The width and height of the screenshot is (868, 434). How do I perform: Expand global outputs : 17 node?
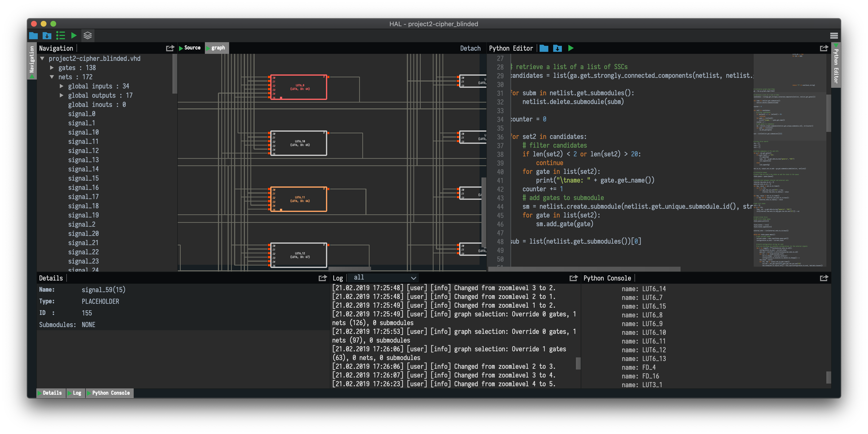coord(62,96)
